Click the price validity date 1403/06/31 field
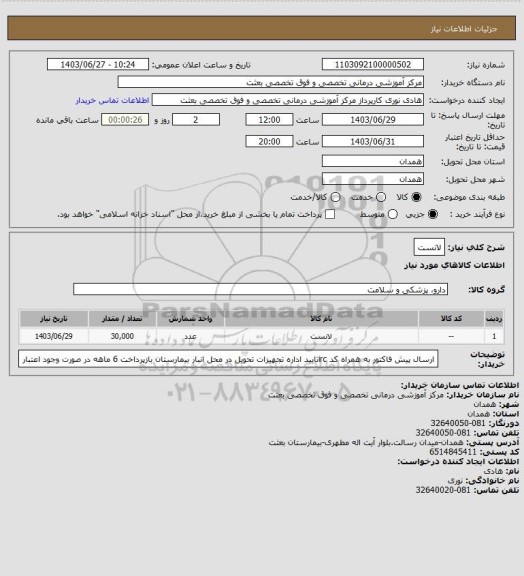This screenshot has height=576, width=524. (373, 141)
